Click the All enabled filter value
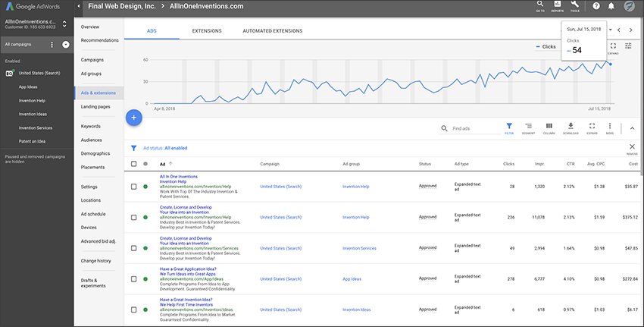Image resolution: width=644 pixels, height=327 pixels. 176,148
